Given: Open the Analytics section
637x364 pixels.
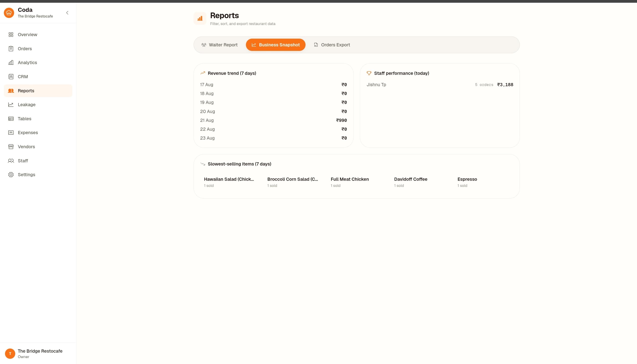Looking at the screenshot, I should [27, 63].
